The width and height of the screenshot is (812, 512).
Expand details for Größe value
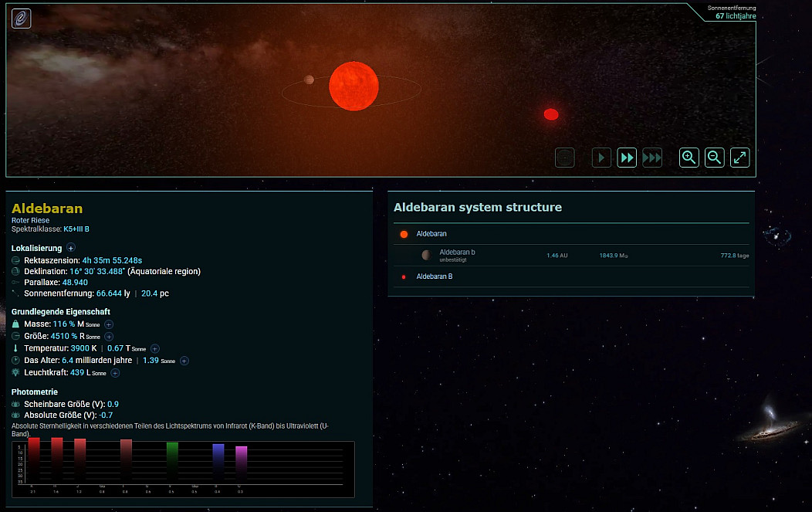[109, 337]
